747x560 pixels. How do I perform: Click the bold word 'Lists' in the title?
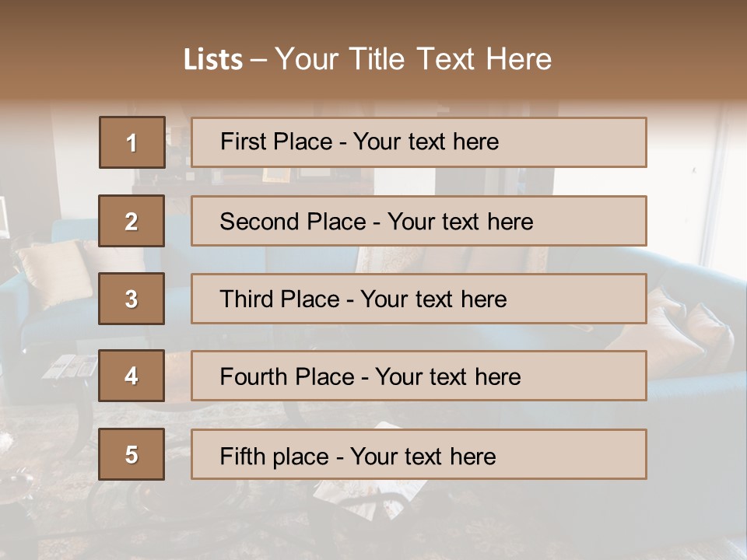(213, 60)
